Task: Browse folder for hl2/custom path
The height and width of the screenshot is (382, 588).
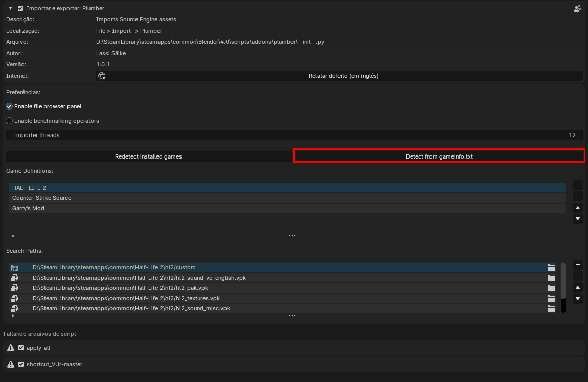Action: [x=551, y=267]
